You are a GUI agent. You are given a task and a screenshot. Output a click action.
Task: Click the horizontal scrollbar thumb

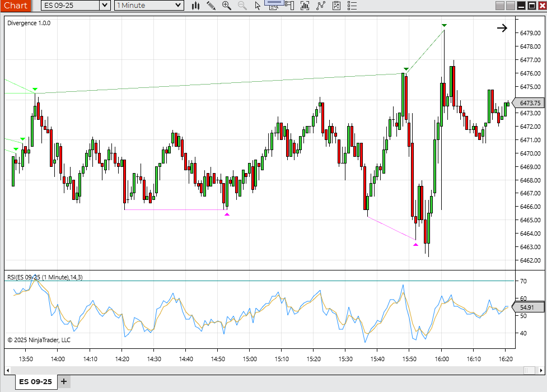(x=530, y=370)
